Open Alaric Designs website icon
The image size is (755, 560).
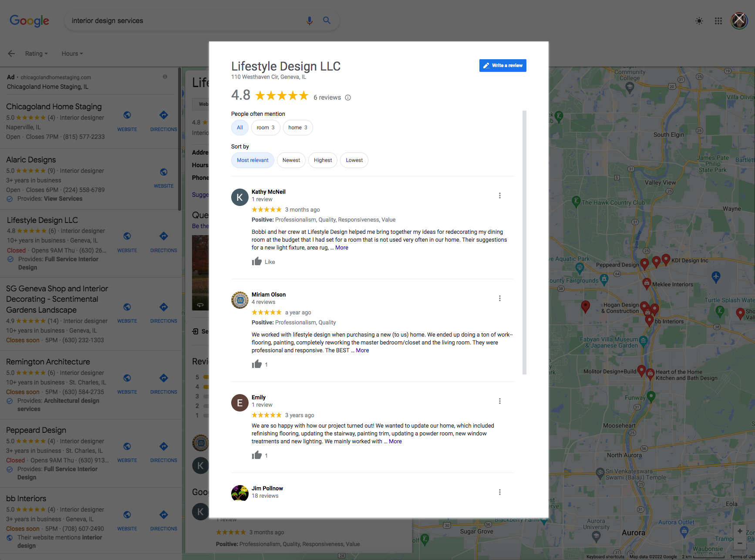coord(164,172)
